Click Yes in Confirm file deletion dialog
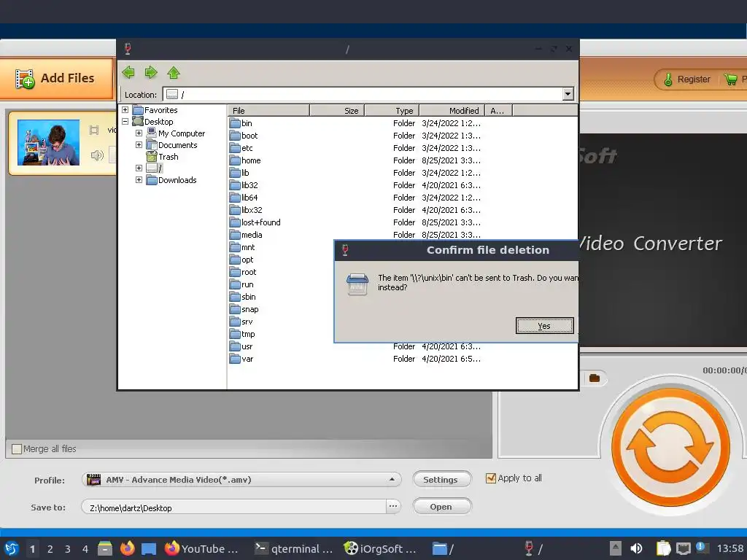This screenshot has height=560, width=747. (544, 326)
